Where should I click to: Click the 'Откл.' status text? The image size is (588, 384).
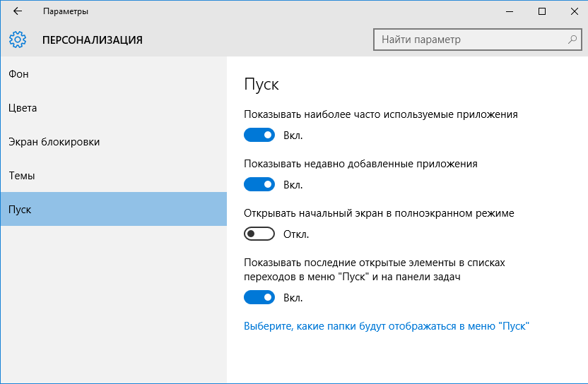click(296, 234)
